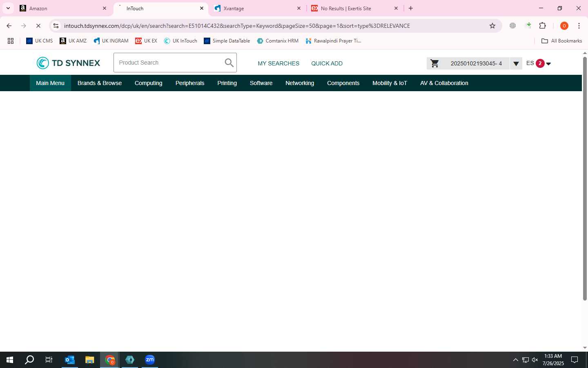
Task: Select basket 20250102193045- 4
Action: point(476,63)
